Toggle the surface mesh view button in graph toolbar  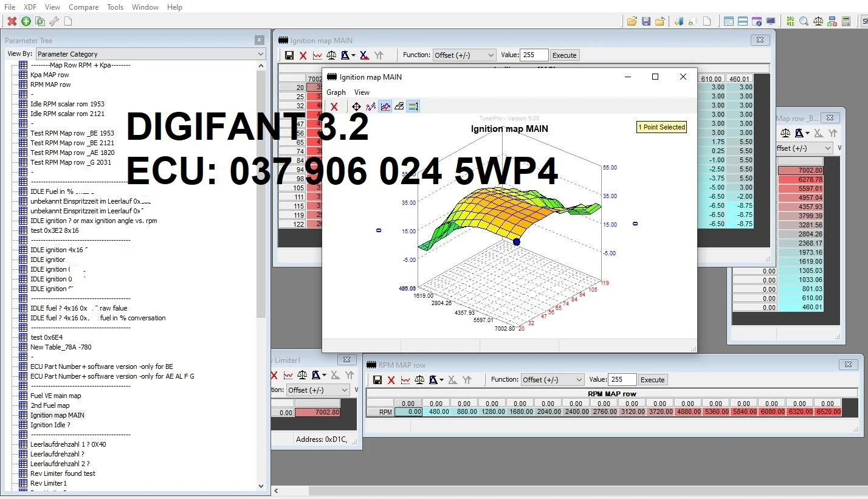(x=399, y=106)
